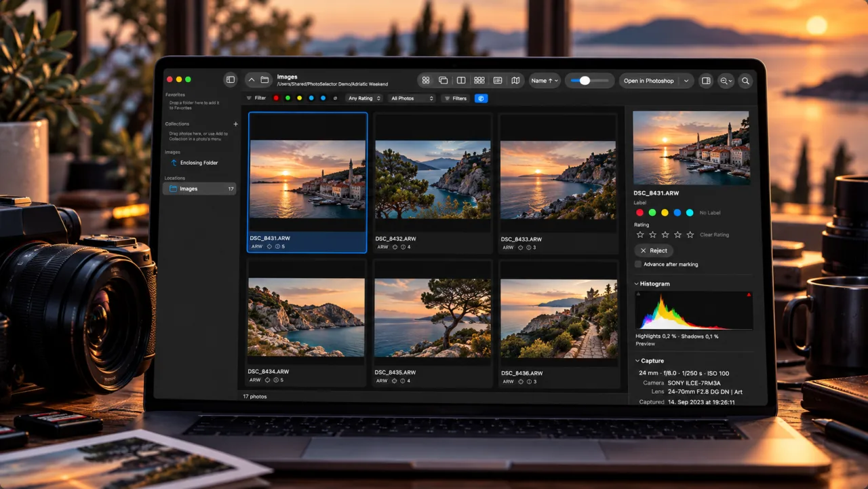Apply red label in the inspector

(x=639, y=213)
